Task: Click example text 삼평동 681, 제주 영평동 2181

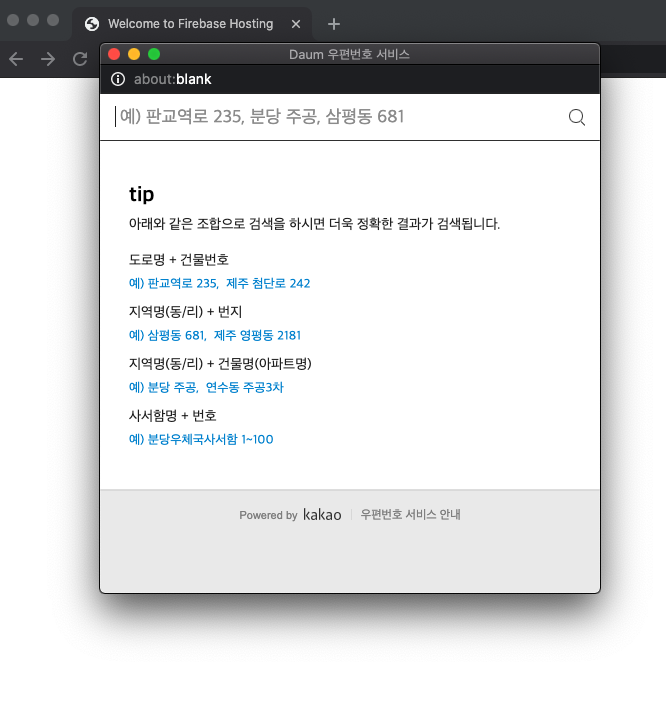Action: tap(215, 335)
